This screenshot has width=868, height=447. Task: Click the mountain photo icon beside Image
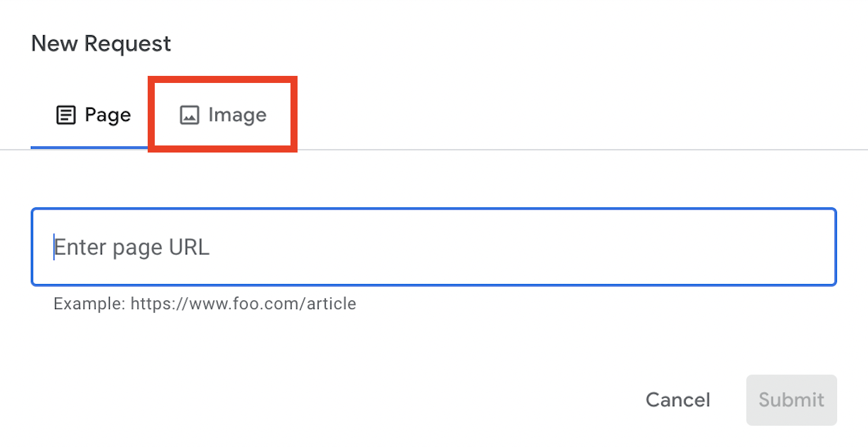[x=189, y=115]
